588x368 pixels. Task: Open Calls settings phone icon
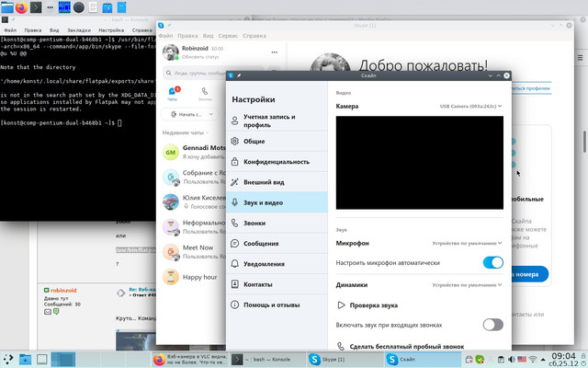click(x=235, y=223)
